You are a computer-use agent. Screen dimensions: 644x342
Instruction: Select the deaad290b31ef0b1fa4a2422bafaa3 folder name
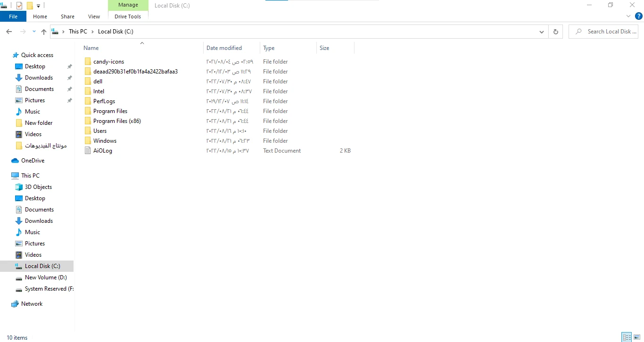(x=135, y=72)
